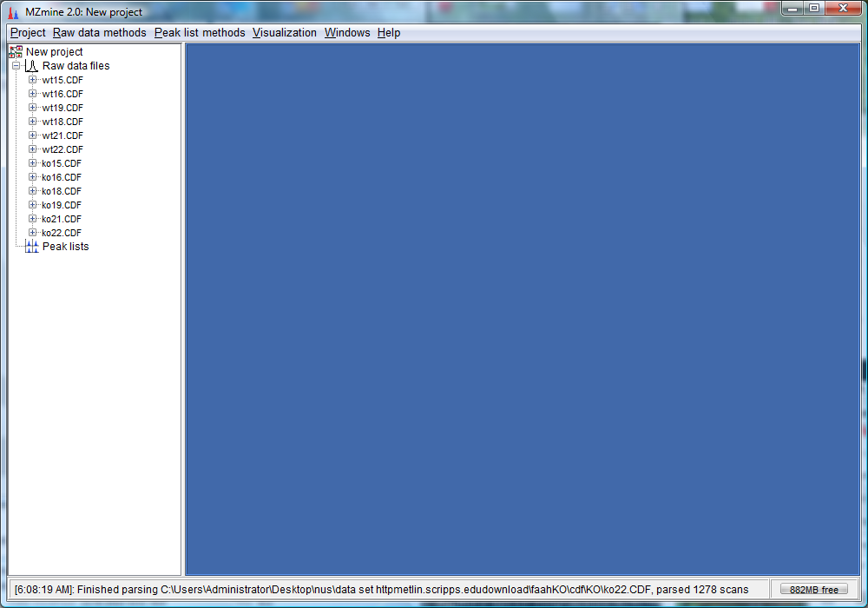The height and width of the screenshot is (608, 868).
Task: Select ko21.CDF file name
Action: [x=62, y=219]
